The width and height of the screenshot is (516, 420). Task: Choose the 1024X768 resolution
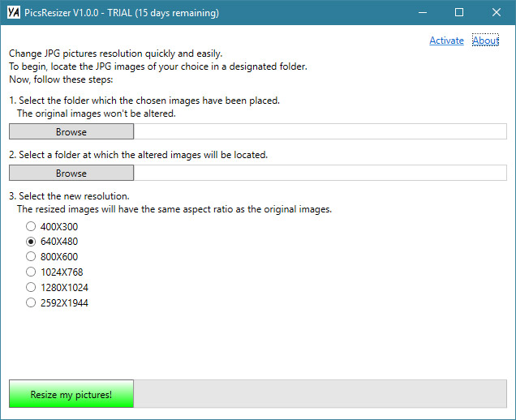[31, 272]
